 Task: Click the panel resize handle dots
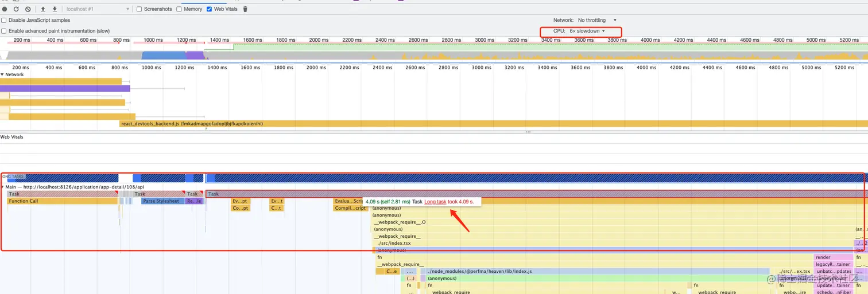(528, 132)
